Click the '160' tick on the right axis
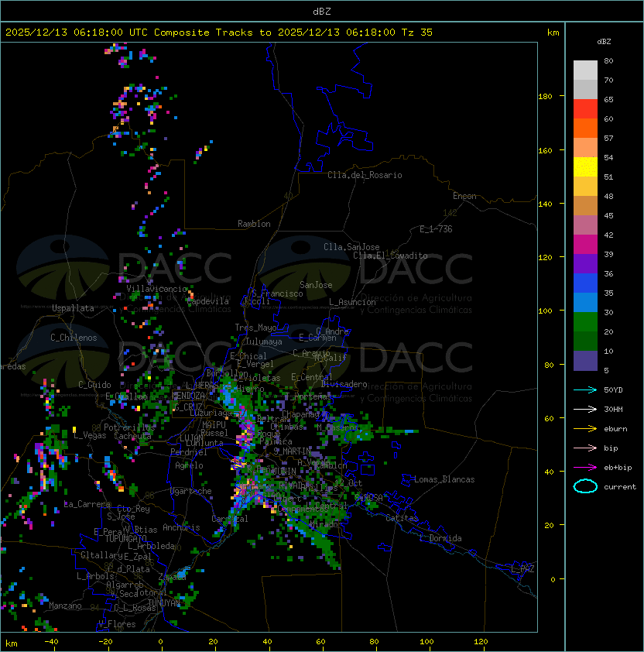This screenshot has width=644, height=652. pos(545,150)
